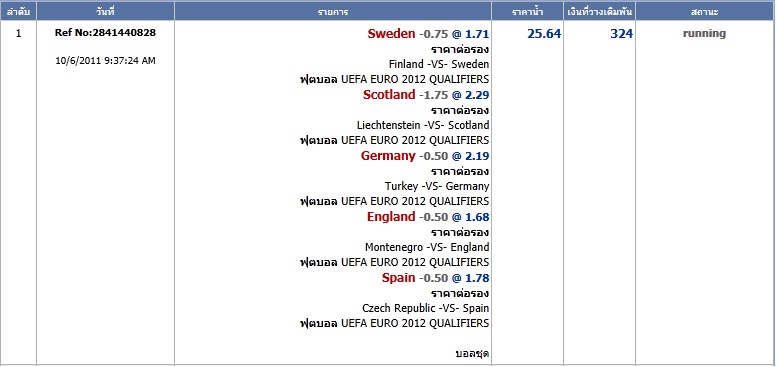Click the Scotland -1.75 @ 2.29 selection
The height and width of the screenshot is (367, 777).
(426, 95)
